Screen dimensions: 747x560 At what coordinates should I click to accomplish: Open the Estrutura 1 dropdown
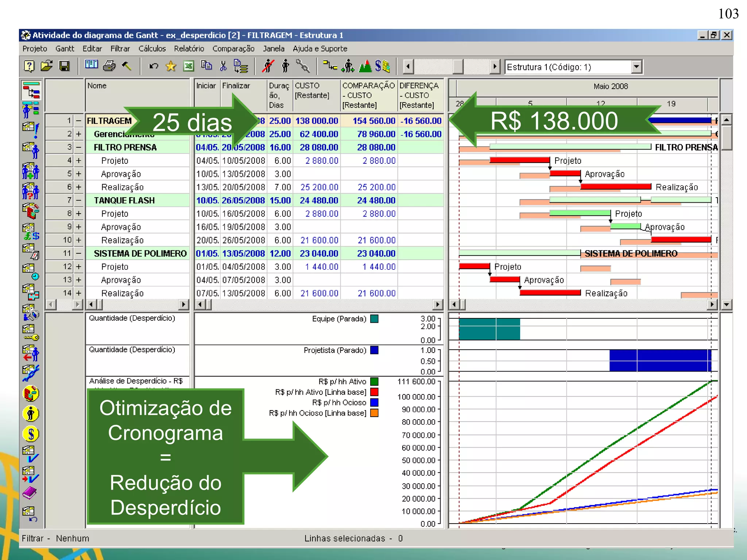pos(636,67)
